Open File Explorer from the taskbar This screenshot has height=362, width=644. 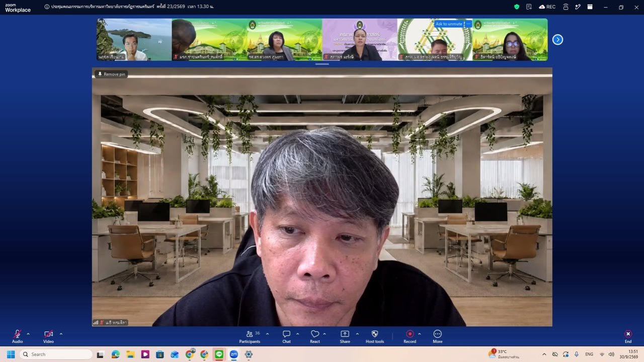pos(130,354)
